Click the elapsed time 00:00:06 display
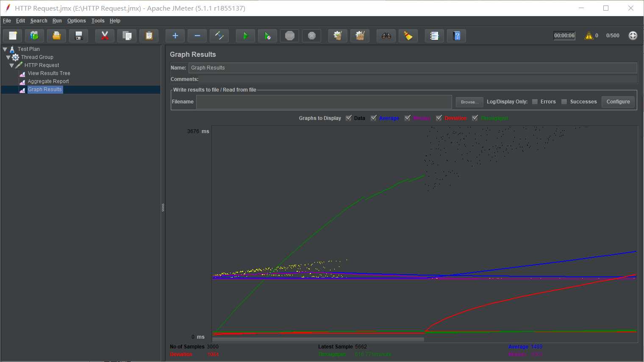The height and width of the screenshot is (362, 644). point(564,36)
